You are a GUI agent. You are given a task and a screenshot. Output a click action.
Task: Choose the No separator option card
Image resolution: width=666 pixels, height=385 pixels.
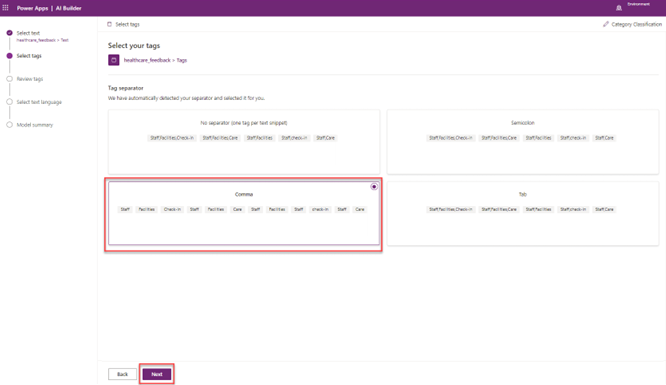click(244, 142)
